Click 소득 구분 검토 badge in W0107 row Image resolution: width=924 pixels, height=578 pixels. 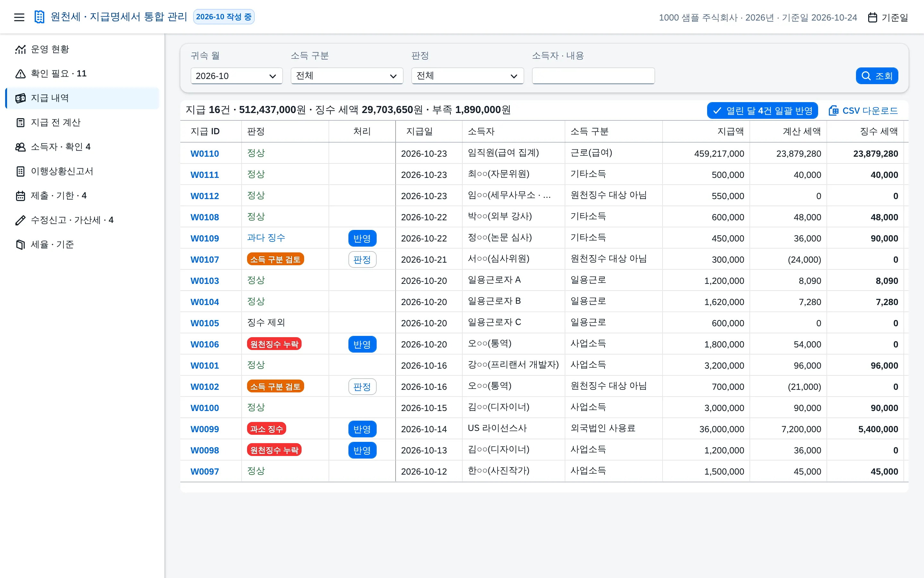tap(275, 259)
